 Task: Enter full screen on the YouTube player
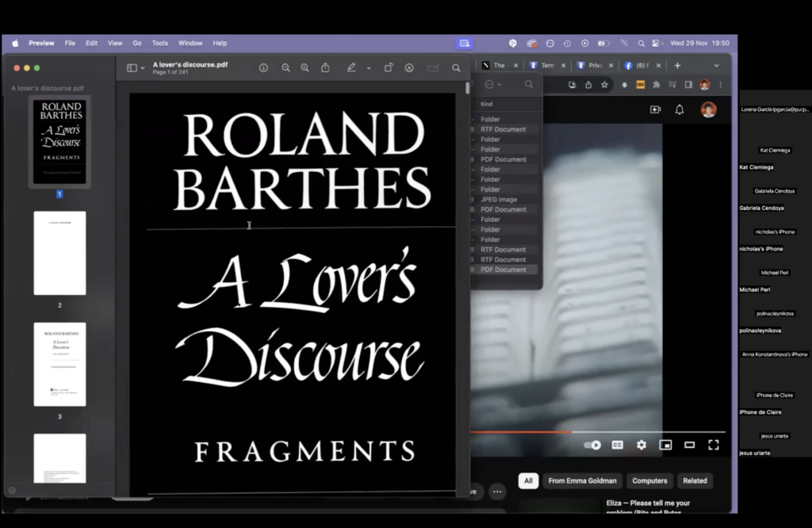[714, 445]
